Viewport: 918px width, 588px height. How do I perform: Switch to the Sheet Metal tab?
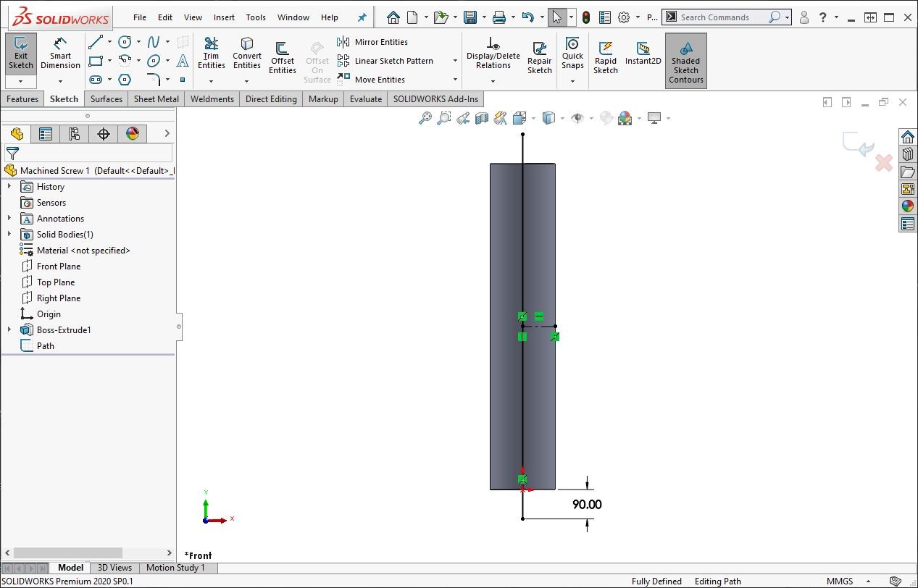pos(157,99)
